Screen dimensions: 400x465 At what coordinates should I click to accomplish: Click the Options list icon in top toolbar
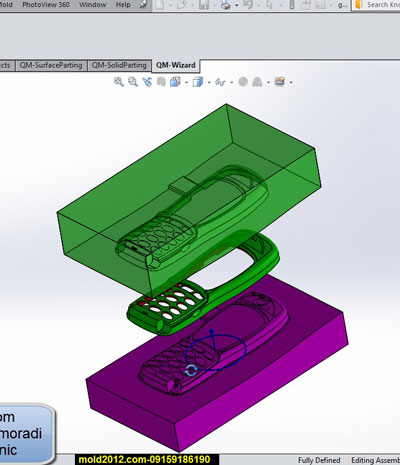320,5
